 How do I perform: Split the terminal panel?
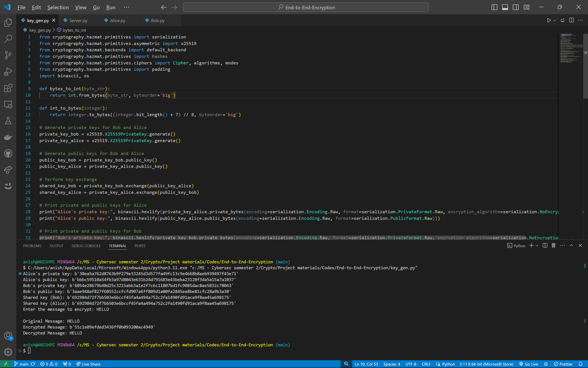[x=545, y=245]
